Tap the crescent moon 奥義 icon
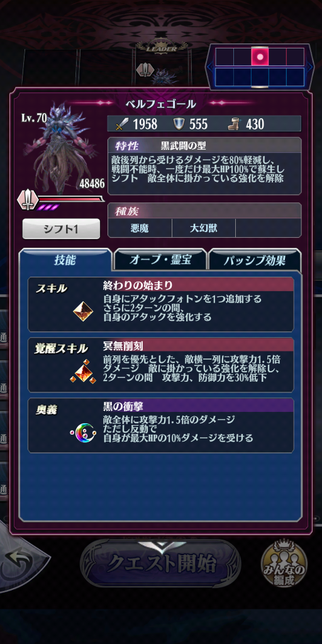Viewport: 322px width, 644px height. click(x=83, y=432)
